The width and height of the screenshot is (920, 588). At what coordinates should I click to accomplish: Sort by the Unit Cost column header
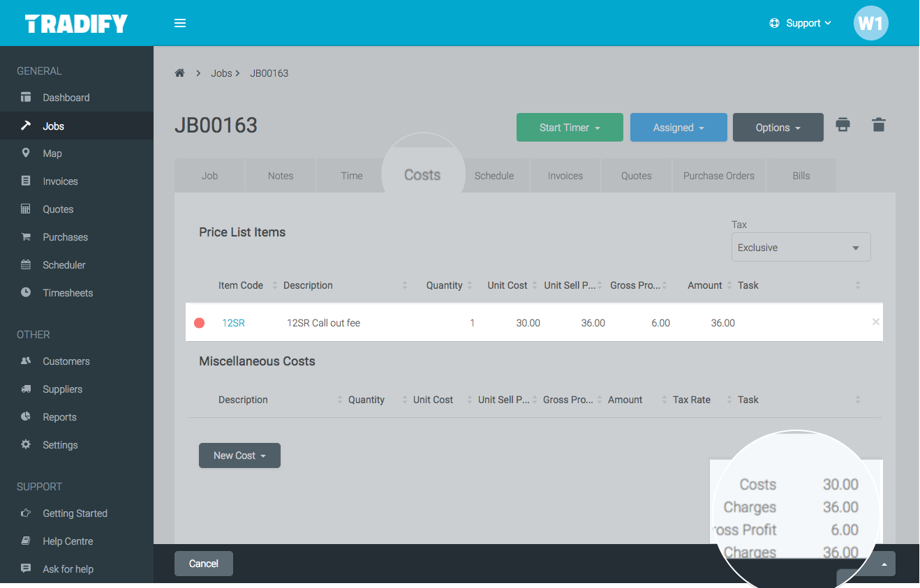click(x=507, y=285)
